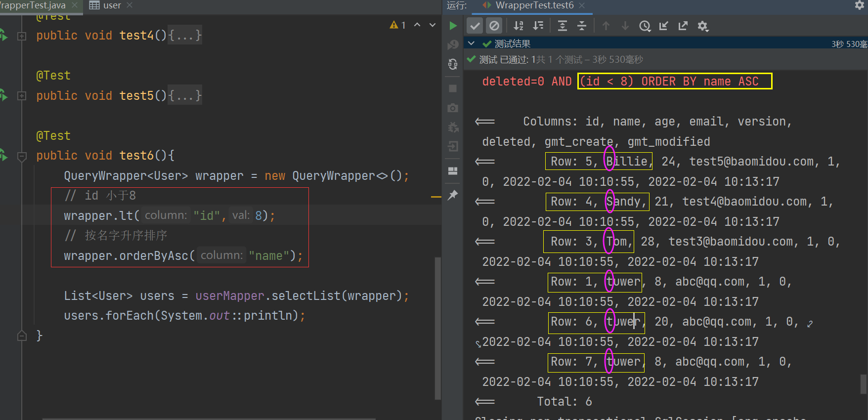The width and height of the screenshot is (868, 420).
Task: Click dump threads camera icon
Action: 453,108
